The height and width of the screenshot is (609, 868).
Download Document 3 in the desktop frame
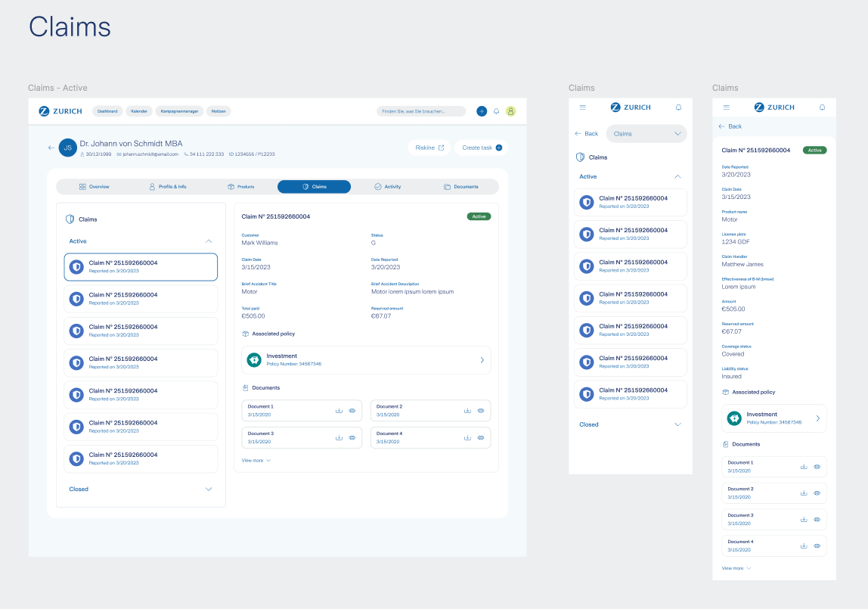coord(339,438)
